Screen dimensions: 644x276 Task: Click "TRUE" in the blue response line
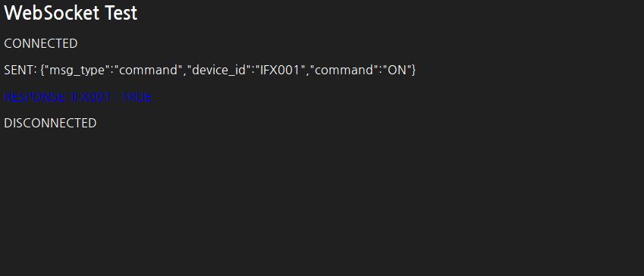[137, 97]
